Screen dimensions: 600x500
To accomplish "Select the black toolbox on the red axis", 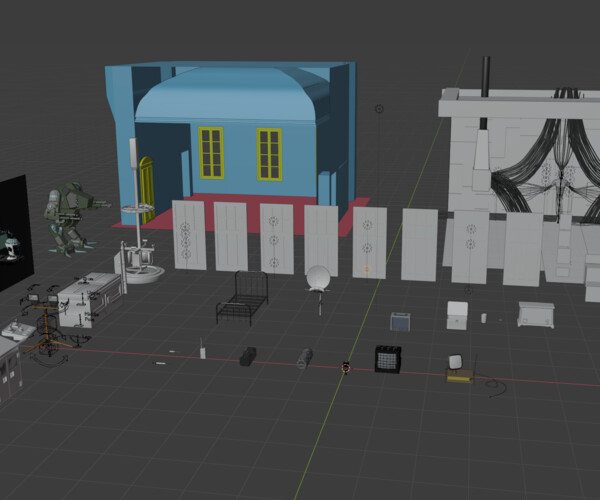I will [x=248, y=357].
